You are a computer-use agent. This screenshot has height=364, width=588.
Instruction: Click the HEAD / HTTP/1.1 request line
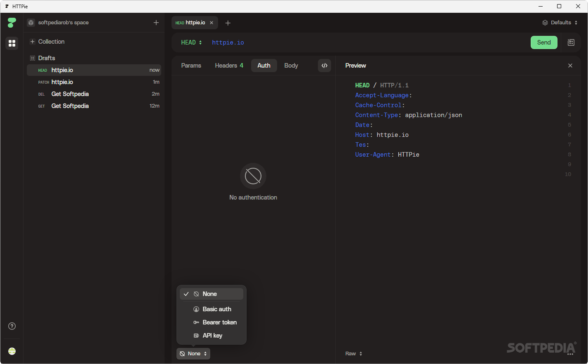pyautogui.click(x=382, y=85)
